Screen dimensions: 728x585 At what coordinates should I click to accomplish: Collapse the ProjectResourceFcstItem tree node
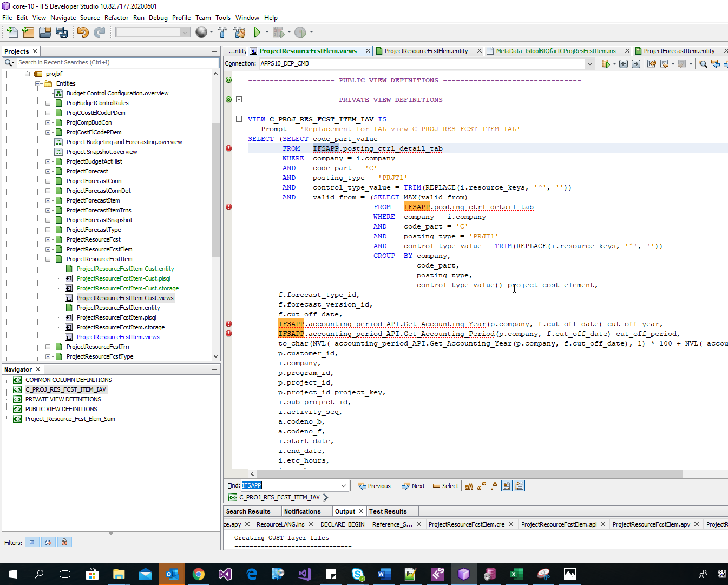tap(48, 259)
